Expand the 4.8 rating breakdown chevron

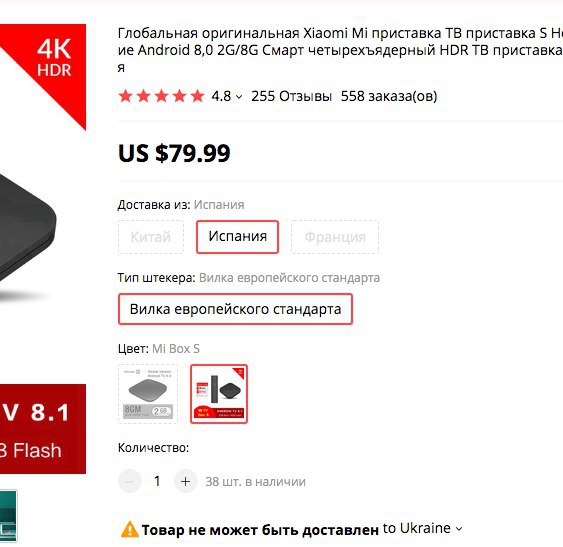[x=239, y=97]
